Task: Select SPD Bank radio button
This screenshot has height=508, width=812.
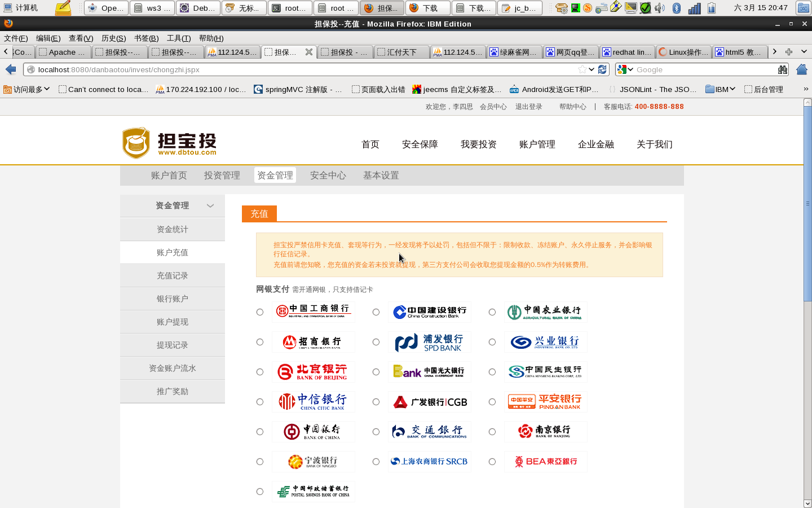Action: coord(376,342)
